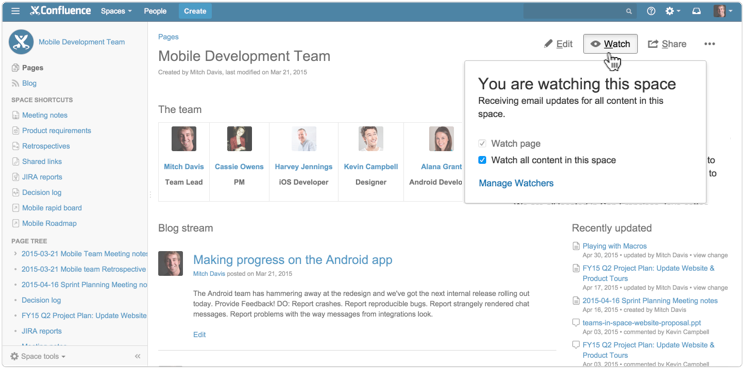Toggle the Watch page checkbox

click(x=482, y=143)
